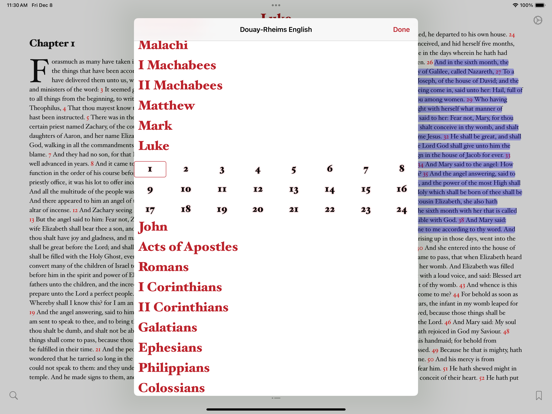
Task: Select Luke chapter 16
Action: (402, 189)
